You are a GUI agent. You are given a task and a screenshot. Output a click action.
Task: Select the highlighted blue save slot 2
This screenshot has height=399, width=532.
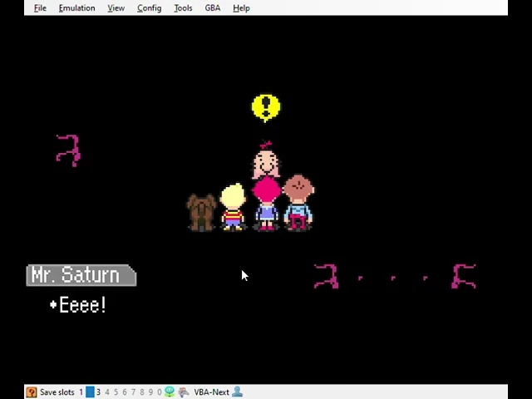[90, 392]
